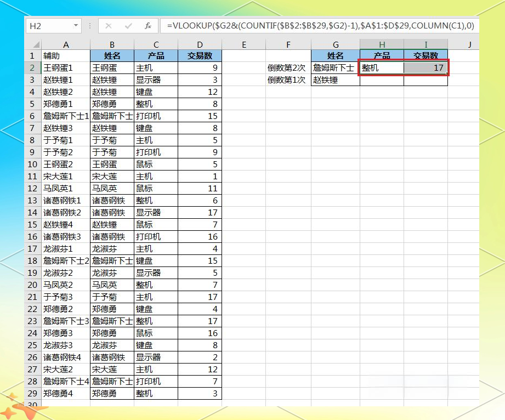Expand the Name Box dropdown arrow
The image size is (505, 420).
[x=76, y=25]
